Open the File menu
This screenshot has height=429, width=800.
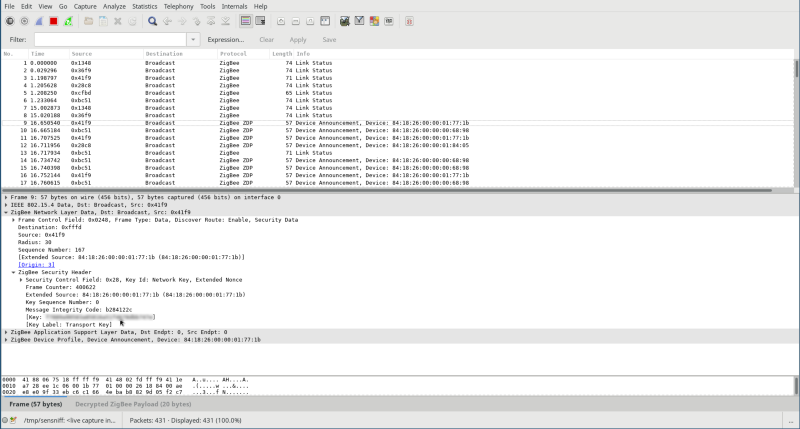click(x=10, y=7)
